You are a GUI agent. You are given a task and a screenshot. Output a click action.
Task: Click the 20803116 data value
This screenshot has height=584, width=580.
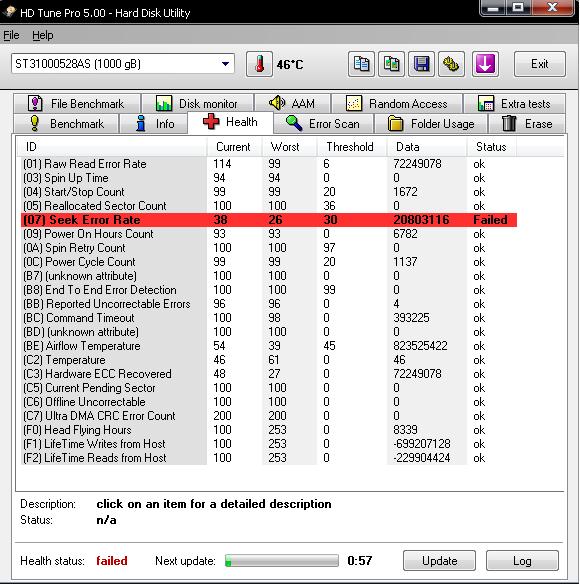(421, 220)
